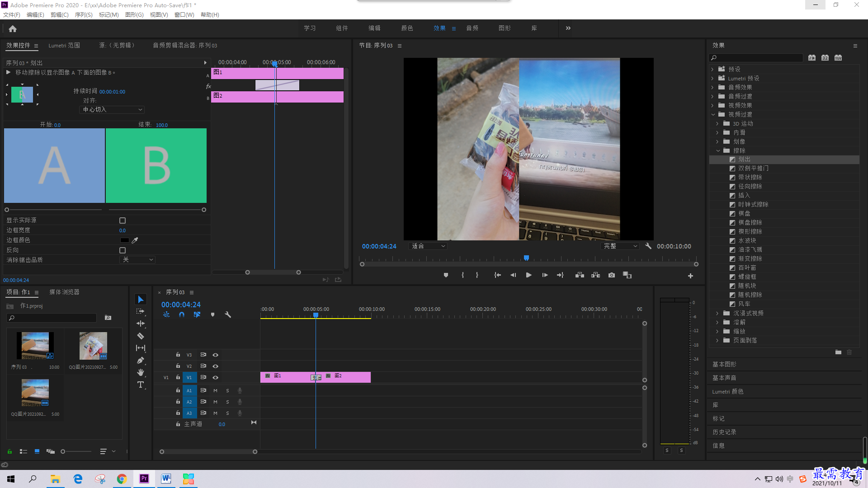Step back one frame in Program monitor
Image resolution: width=868 pixels, height=488 pixels.
pos(513,275)
